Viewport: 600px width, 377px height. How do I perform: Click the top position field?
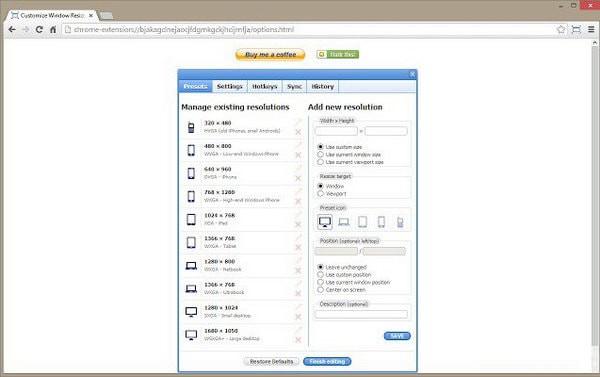[x=384, y=251]
